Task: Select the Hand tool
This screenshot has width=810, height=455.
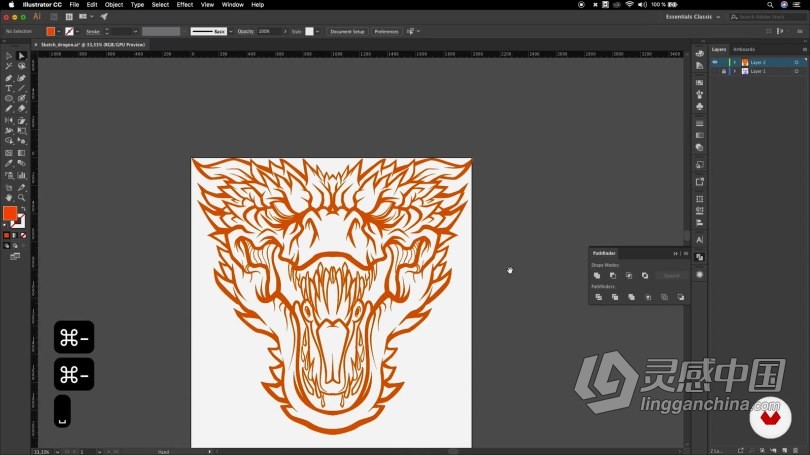Action: 9,197
